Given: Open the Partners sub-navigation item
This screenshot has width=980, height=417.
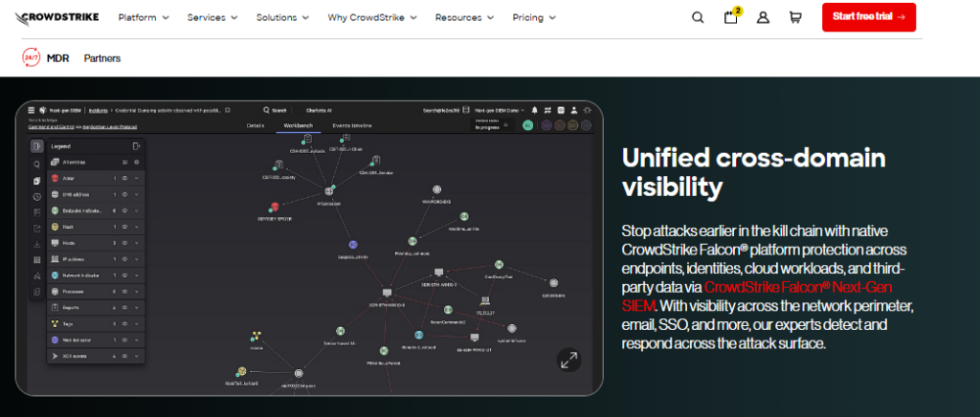Looking at the screenshot, I should 101,58.
